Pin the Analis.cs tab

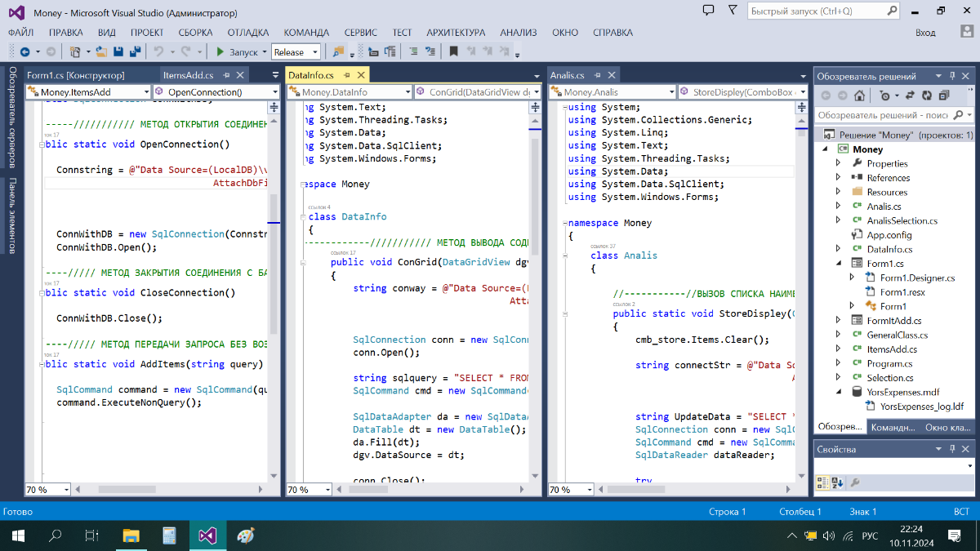tap(598, 75)
